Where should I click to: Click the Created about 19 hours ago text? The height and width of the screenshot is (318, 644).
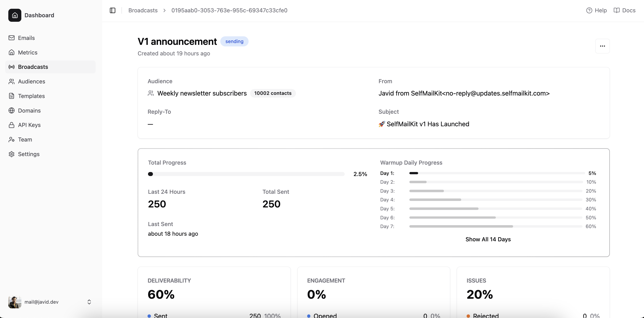174,53
